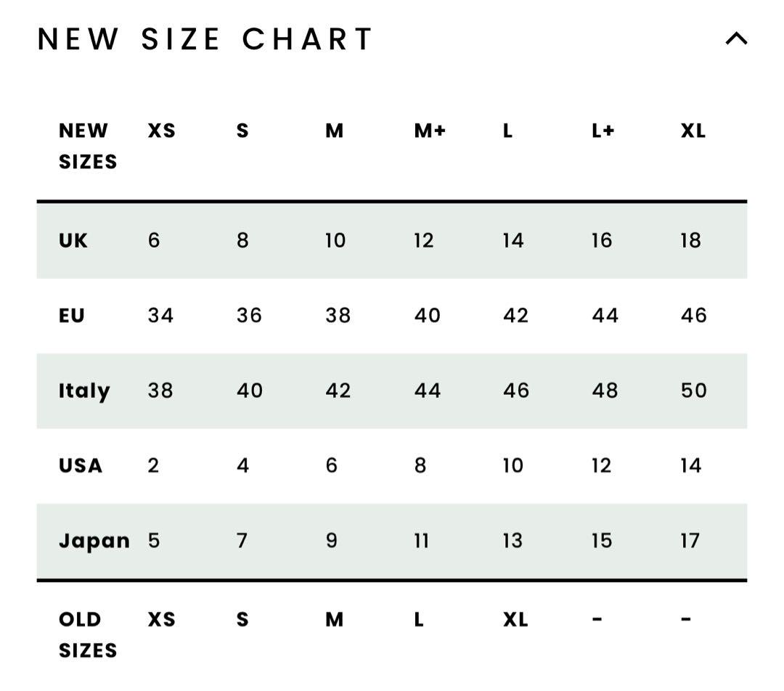Click the NEW SIZE CHART heading
The height and width of the screenshot is (691, 784).
pos(205,39)
